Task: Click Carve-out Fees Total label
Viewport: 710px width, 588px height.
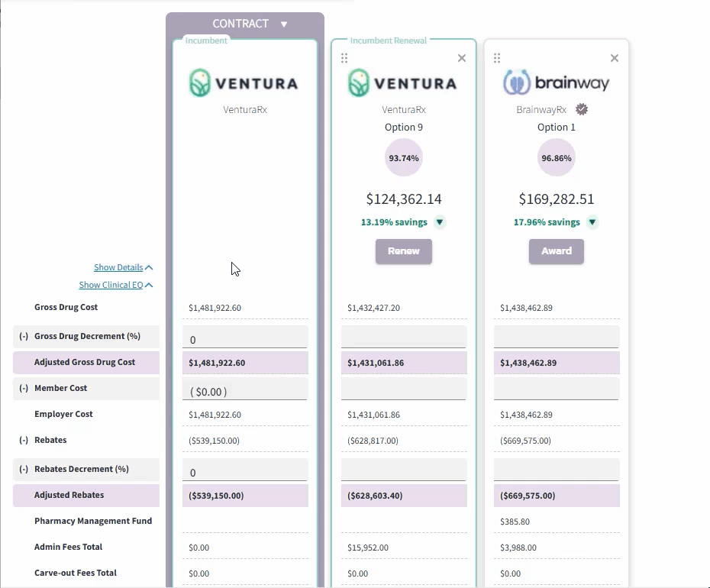Action: coord(76,573)
